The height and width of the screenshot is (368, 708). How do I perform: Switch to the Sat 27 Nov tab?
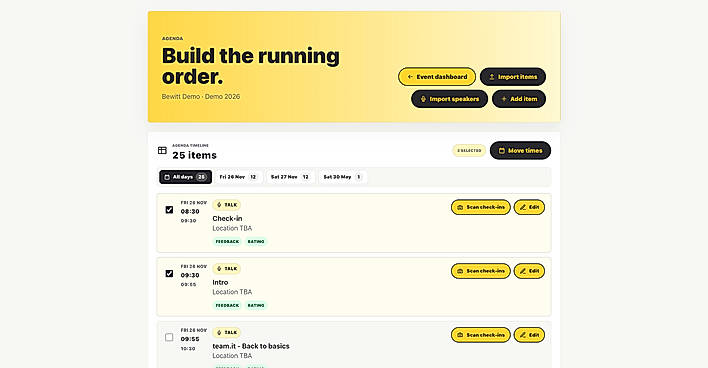pyautogui.click(x=289, y=177)
